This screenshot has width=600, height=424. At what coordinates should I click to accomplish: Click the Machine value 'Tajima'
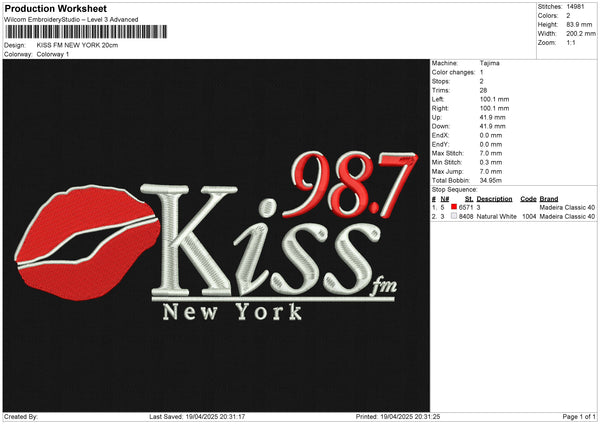coord(489,63)
